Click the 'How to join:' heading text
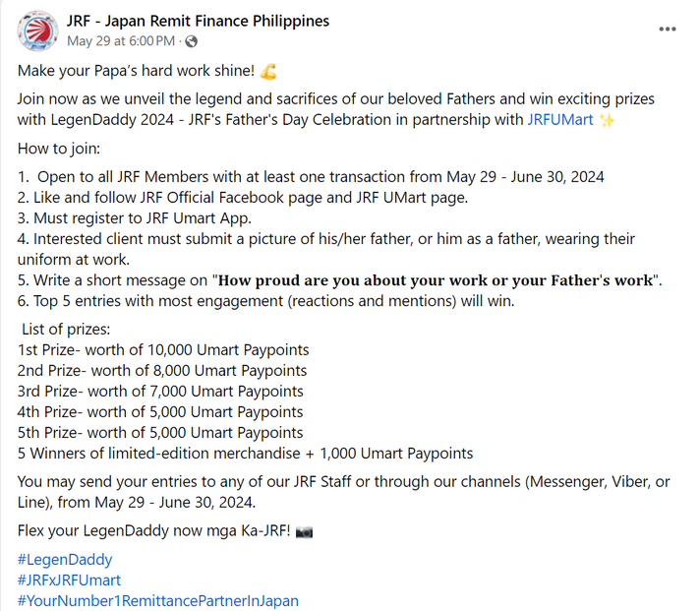The height and width of the screenshot is (611, 700). pos(59,149)
